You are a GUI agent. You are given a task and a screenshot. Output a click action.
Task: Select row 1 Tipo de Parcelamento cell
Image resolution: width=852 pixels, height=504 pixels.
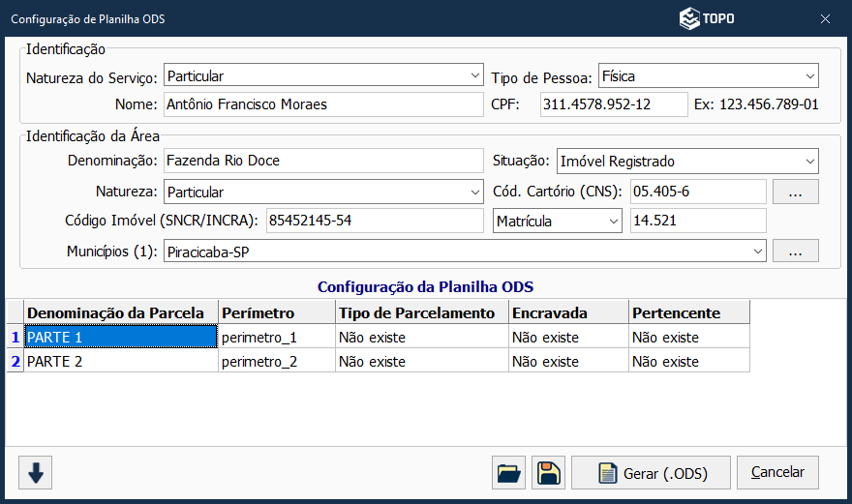pyautogui.click(x=421, y=338)
